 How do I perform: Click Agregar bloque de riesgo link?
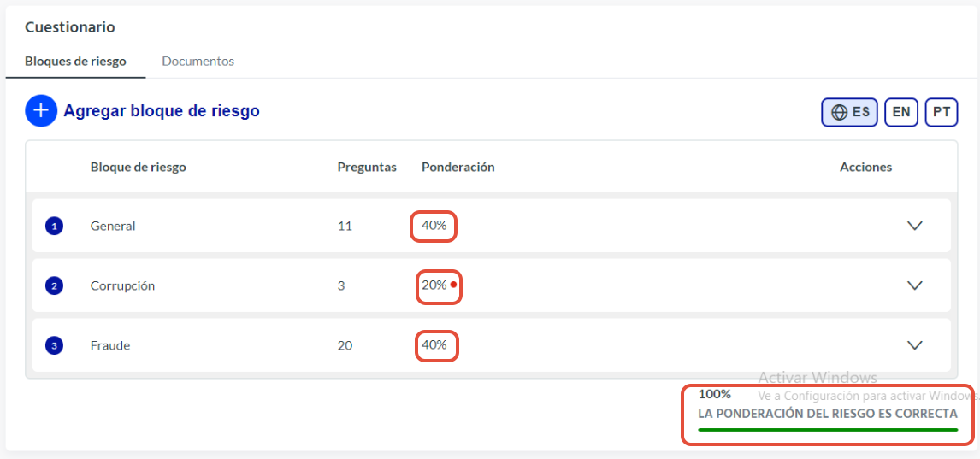coord(162,111)
